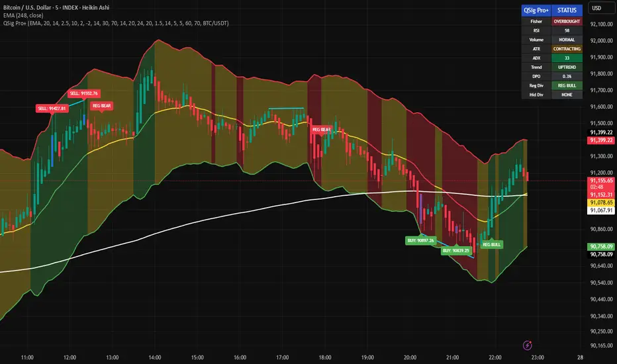This screenshot has height=364, width=617.
Task: Click the 90,165.00 price axis label
Action: [601, 346]
